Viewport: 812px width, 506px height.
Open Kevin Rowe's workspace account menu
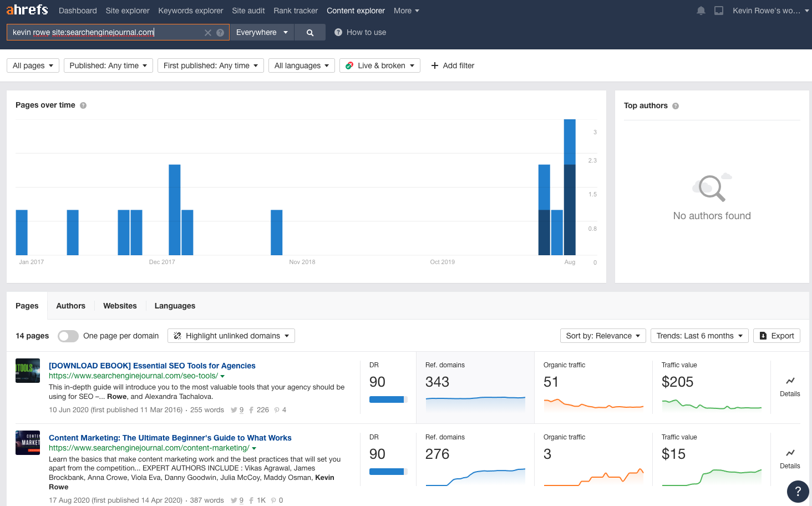(770, 11)
